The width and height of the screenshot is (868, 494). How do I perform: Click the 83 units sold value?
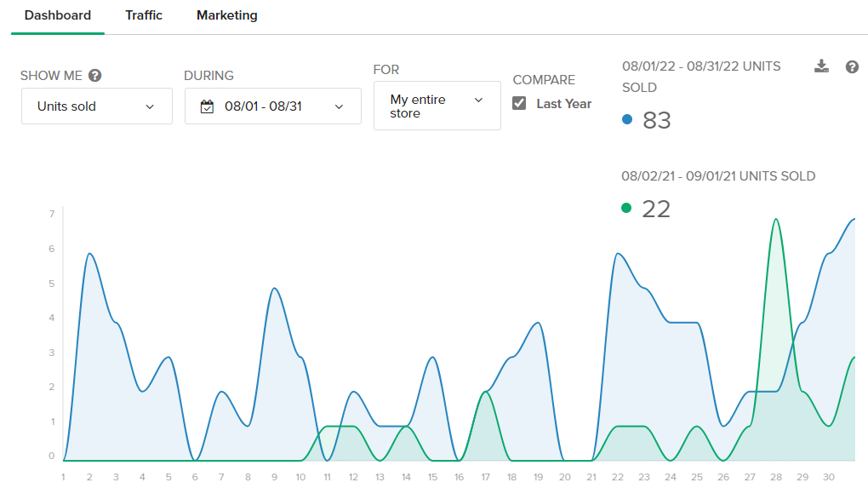[657, 120]
